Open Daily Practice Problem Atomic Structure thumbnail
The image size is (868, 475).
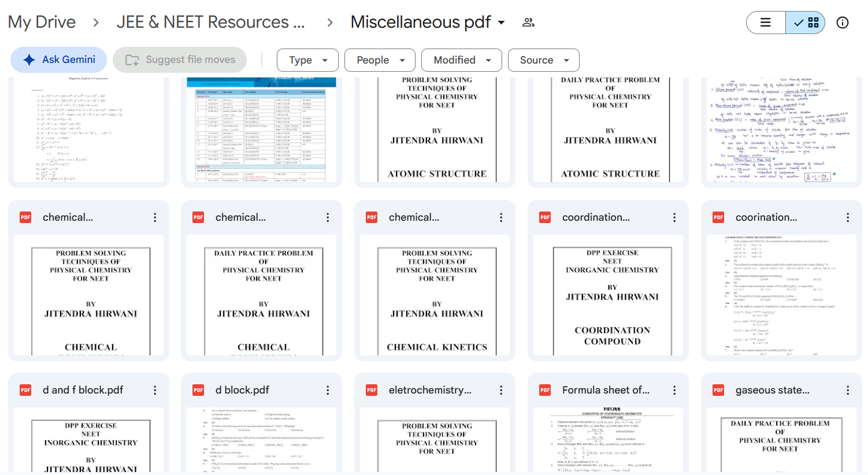click(x=608, y=129)
